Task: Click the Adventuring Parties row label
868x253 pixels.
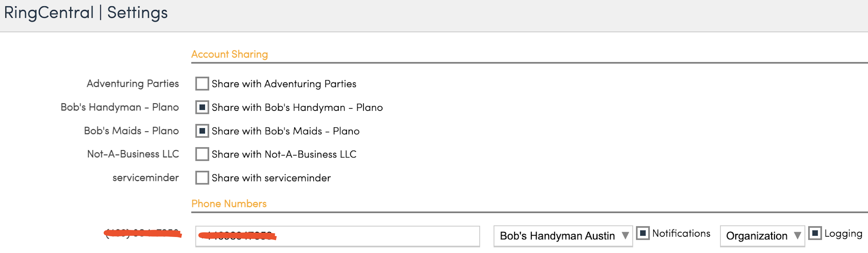Action: pyautogui.click(x=133, y=83)
